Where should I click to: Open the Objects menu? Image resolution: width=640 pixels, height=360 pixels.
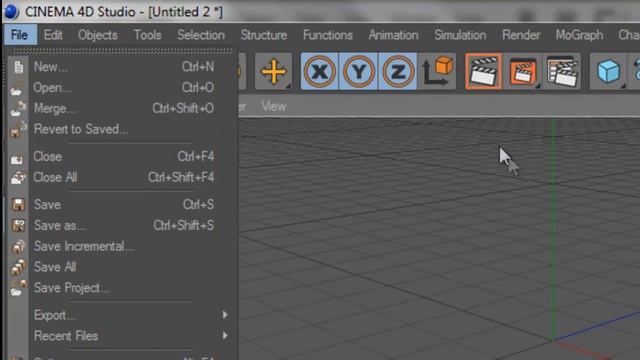(x=98, y=35)
